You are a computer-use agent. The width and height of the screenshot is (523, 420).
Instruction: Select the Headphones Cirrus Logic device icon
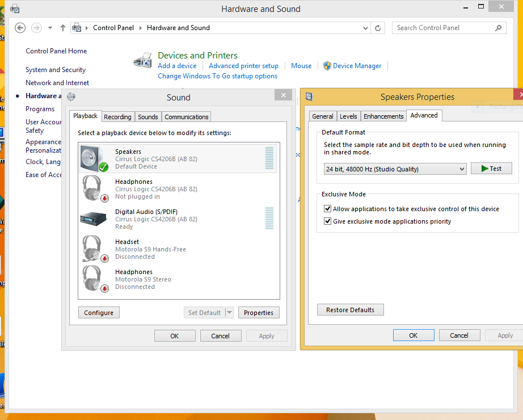[x=91, y=188]
